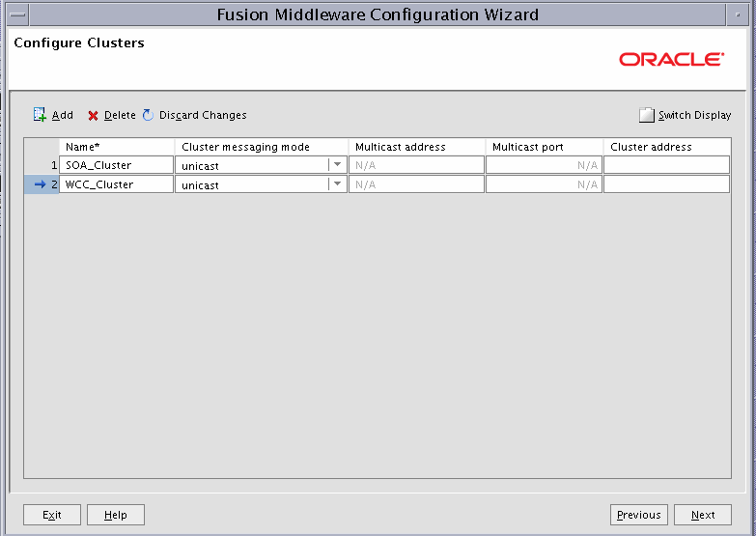756x536 pixels.
Task: Select row number 1 header
Action: (42, 165)
